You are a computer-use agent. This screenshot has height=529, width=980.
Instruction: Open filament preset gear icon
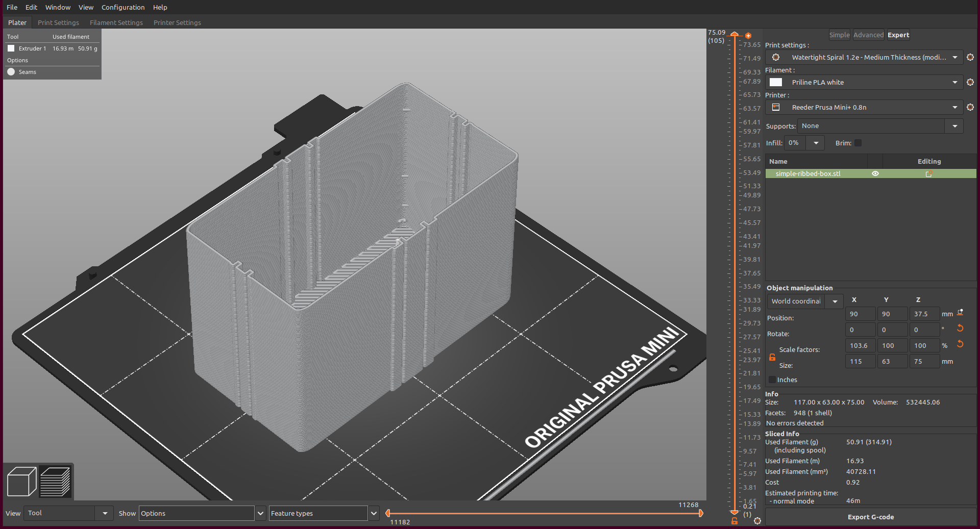click(970, 82)
